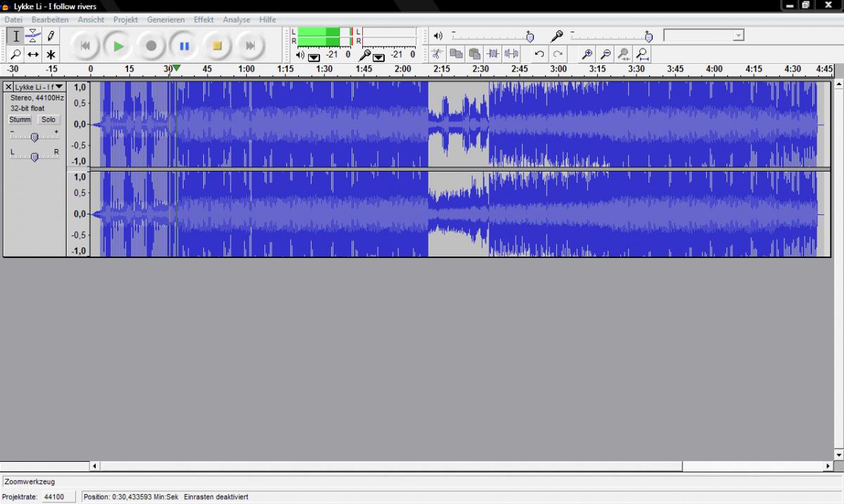Mute the track with Stumm button

(20, 119)
